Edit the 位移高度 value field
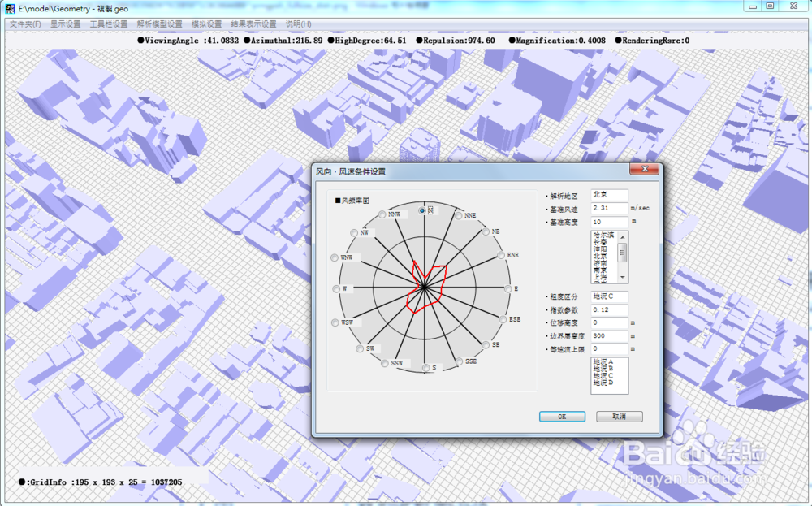The width and height of the screenshot is (812, 506). pyautogui.click(x=610, y=323)
